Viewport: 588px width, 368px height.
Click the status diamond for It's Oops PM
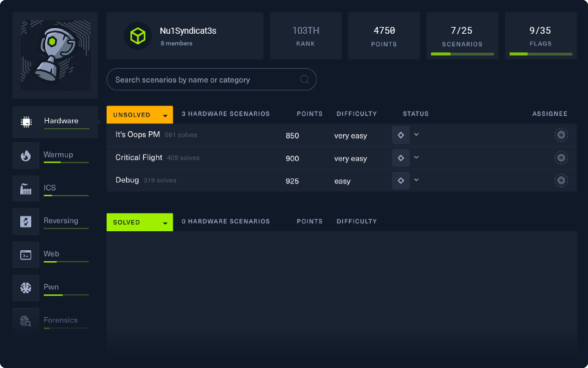tap(401, 135)
